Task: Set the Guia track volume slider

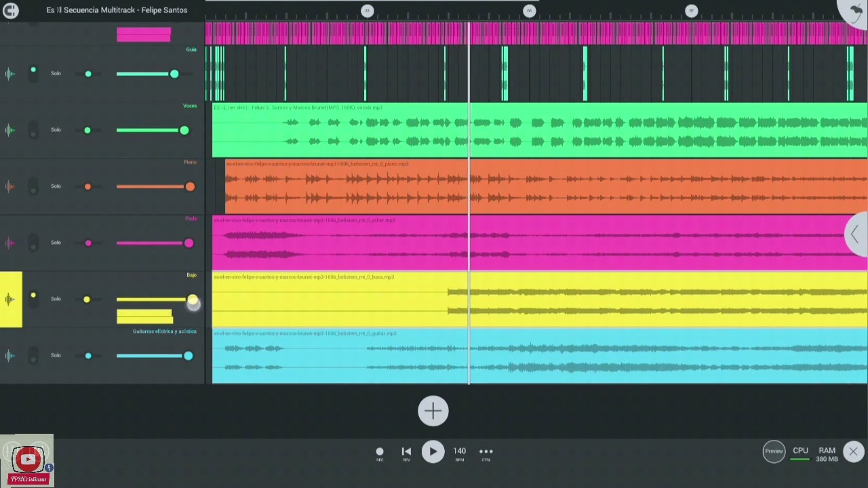Action: [155, 74]
